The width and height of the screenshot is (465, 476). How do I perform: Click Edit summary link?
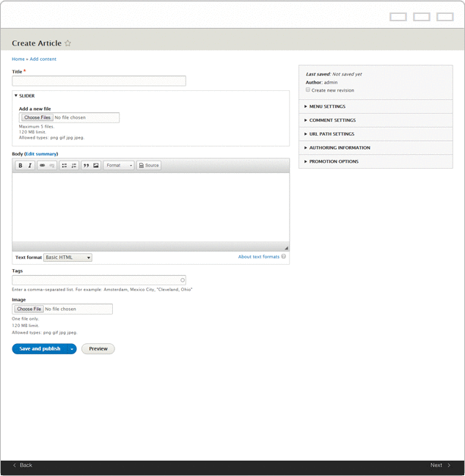coord(41,154)
